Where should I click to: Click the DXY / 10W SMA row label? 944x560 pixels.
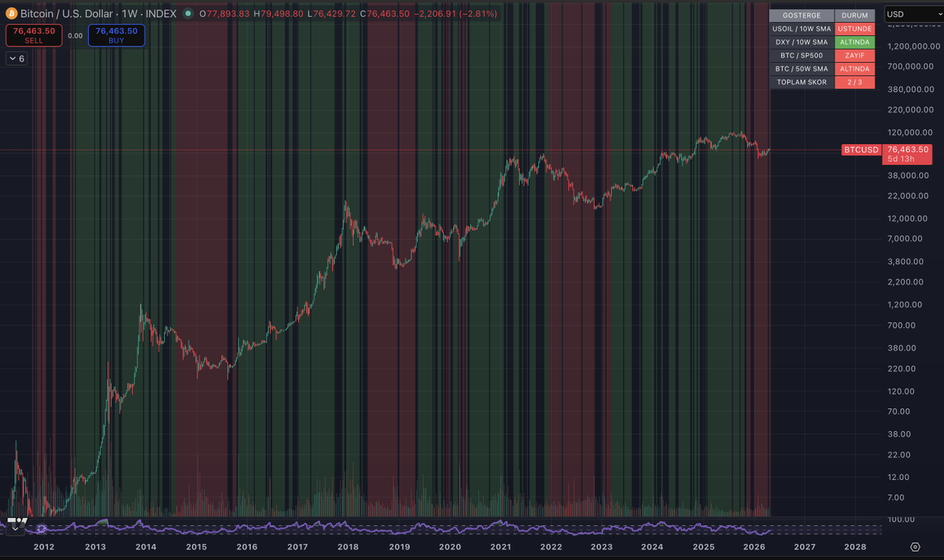pyautogui.click(x=802, y=42)
